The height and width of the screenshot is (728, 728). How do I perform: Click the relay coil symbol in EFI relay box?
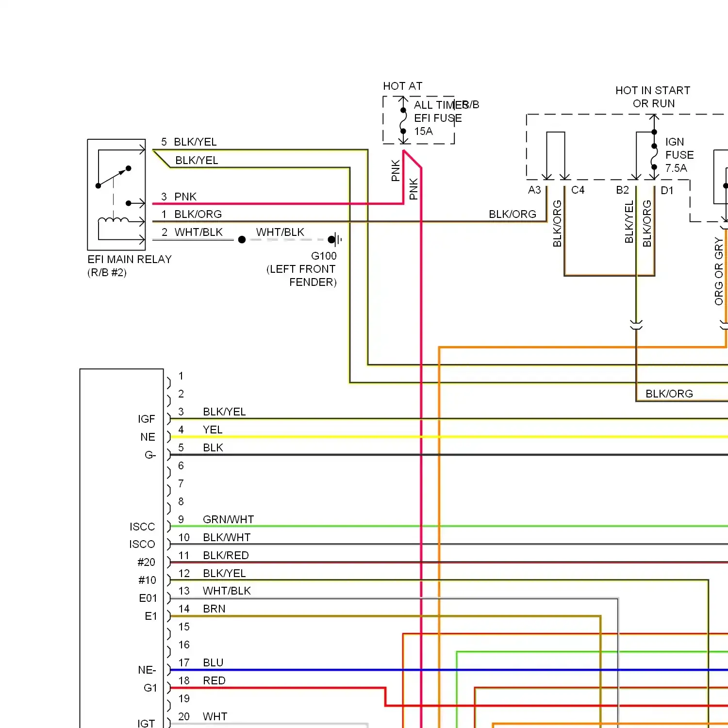(114, 221)
